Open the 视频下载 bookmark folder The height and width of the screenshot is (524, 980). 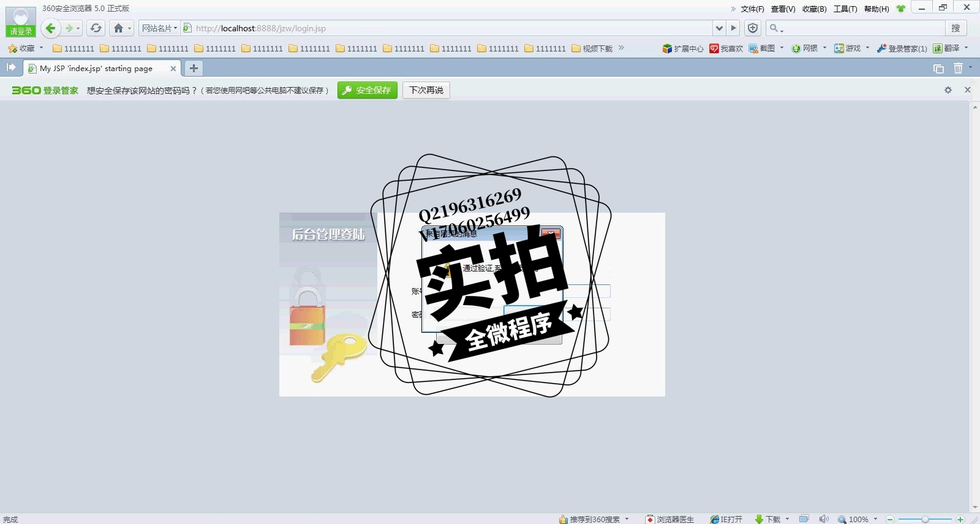tap(592, 48)
